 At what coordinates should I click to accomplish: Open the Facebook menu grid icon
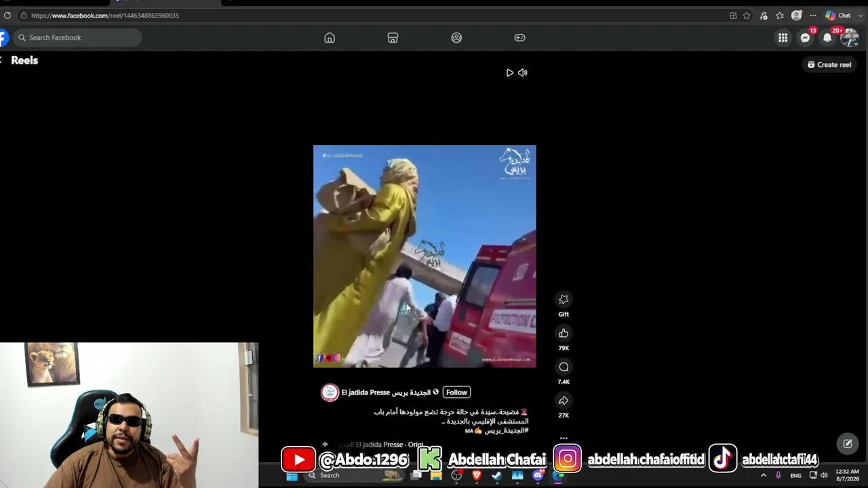(783, 38)
